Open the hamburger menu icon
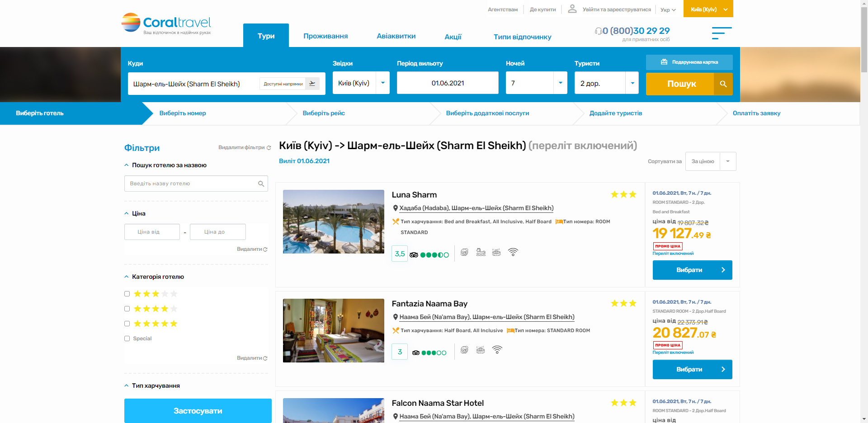Viewport: 868px width, 423px height. pyautogui.click(x=722, y=33)
